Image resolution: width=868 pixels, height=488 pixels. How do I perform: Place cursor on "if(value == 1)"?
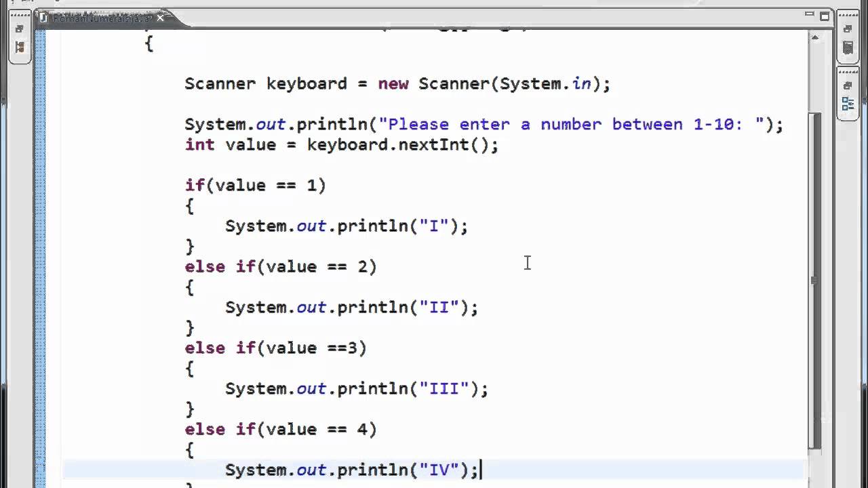click(x=255, y=186)
